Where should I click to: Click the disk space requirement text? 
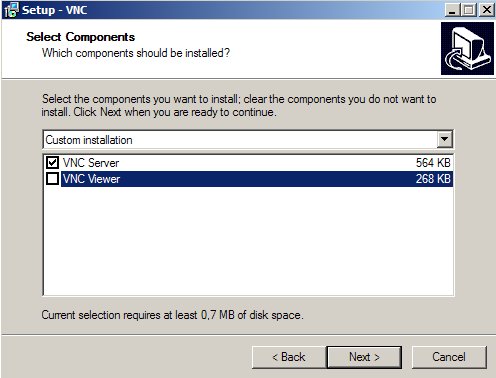tap(172, 315)
